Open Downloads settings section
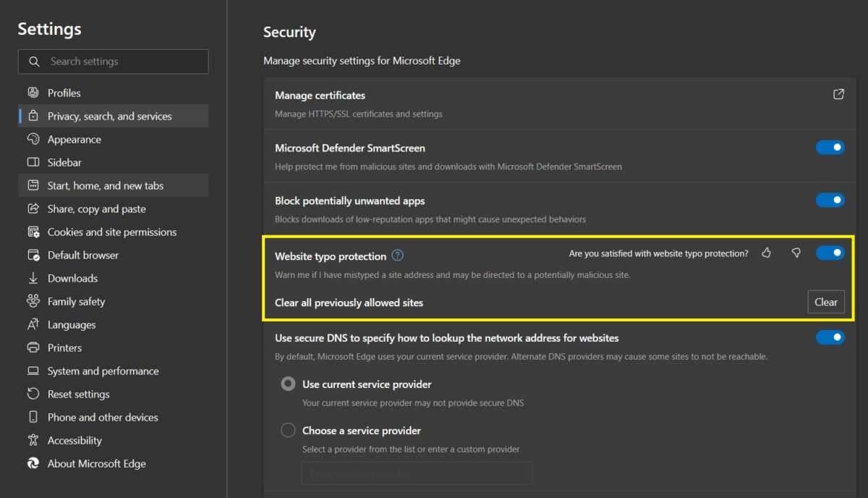Image resolution: width=868 pixels, height=498 pixels. pyautogui.click(x=113, y=278)
